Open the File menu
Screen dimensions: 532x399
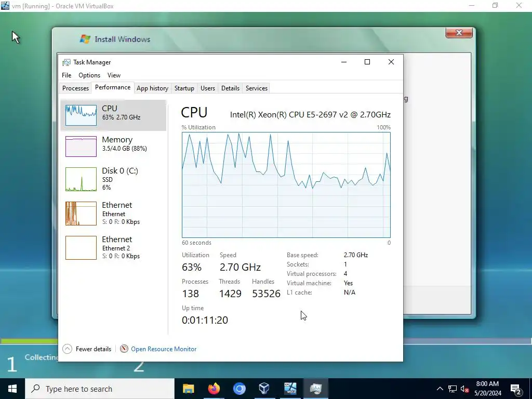point(66,75)
